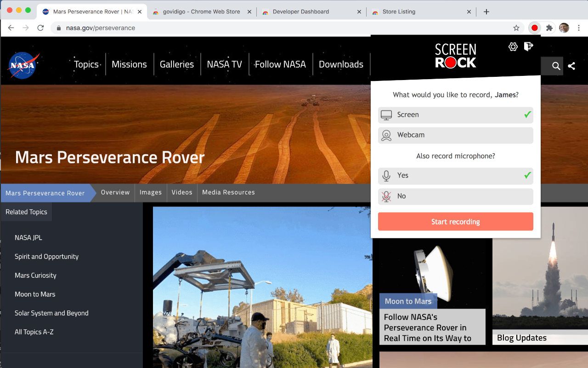Click the NASA logo
Screen dimensions: 588x368
23,65
